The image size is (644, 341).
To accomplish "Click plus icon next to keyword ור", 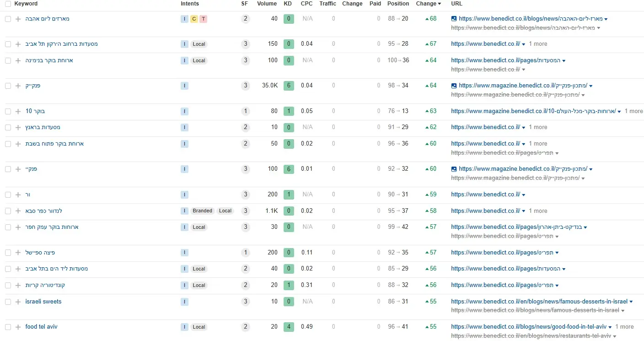I will point(18,195).
